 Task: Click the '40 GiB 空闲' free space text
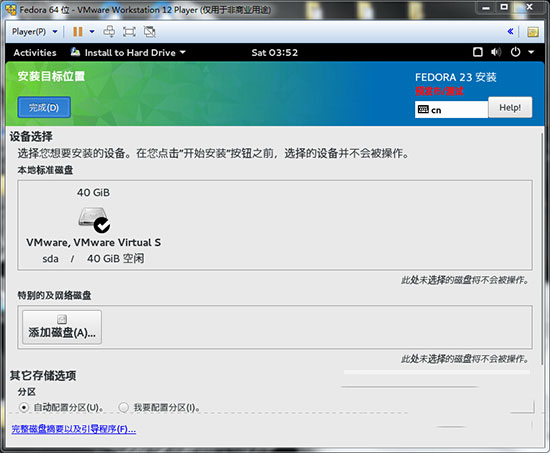[x=116, y=259]
